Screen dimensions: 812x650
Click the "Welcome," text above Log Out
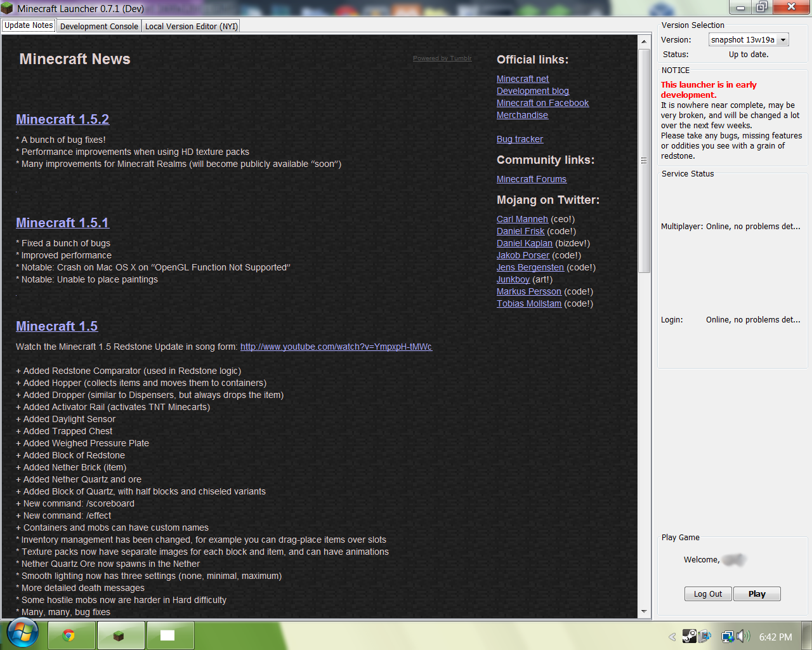[x=702, y=560]
